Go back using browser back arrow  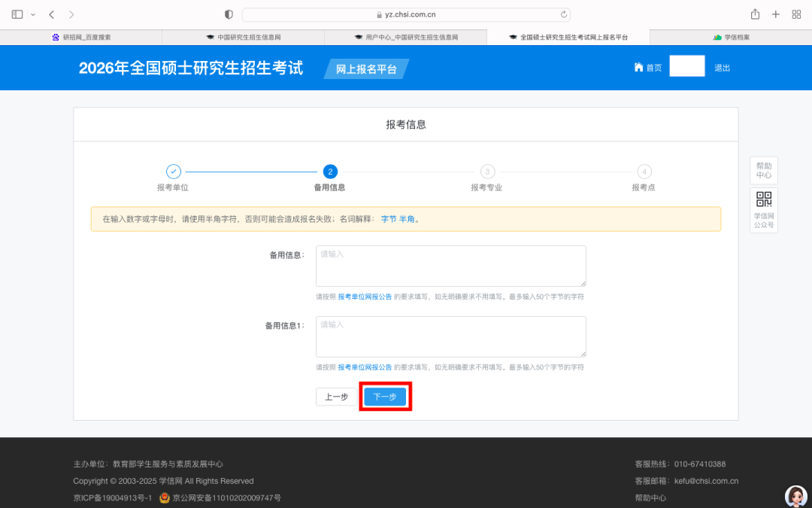[x=51, y=14]
